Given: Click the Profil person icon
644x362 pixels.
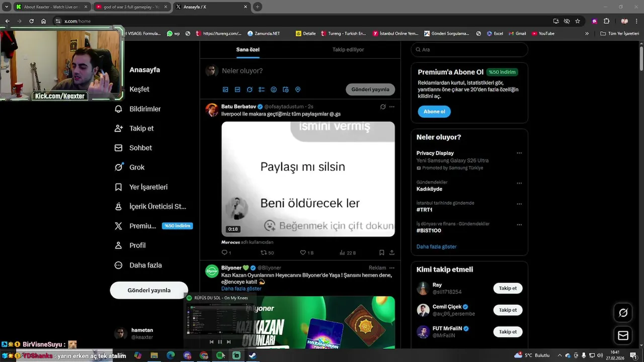Looking at the screenshot, I should (119, 245).
